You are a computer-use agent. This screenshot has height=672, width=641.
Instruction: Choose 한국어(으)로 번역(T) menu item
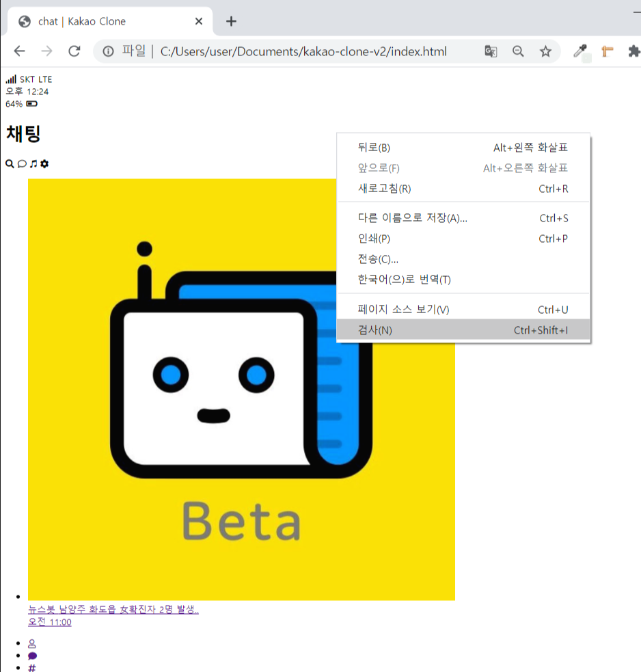(463, 280)
